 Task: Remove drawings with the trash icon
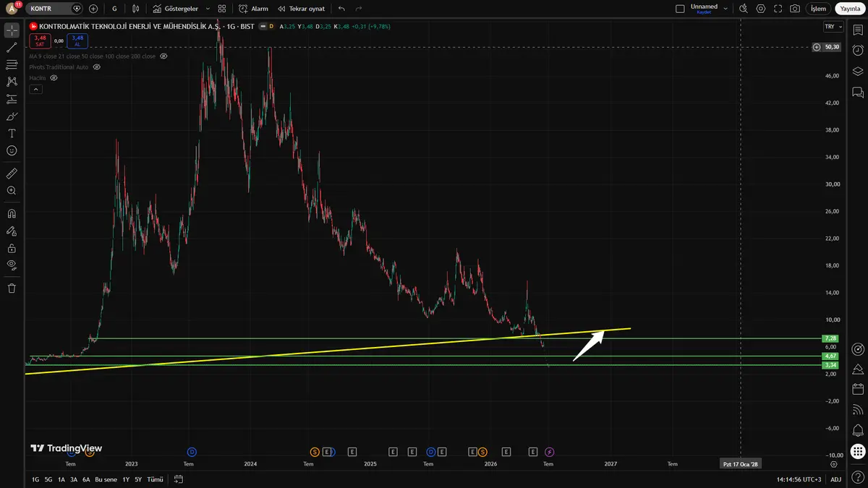[12, 288]
